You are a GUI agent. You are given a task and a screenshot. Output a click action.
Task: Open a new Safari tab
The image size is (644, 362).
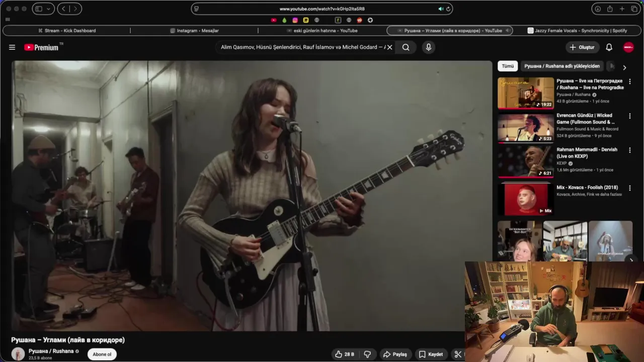(622, 9)
